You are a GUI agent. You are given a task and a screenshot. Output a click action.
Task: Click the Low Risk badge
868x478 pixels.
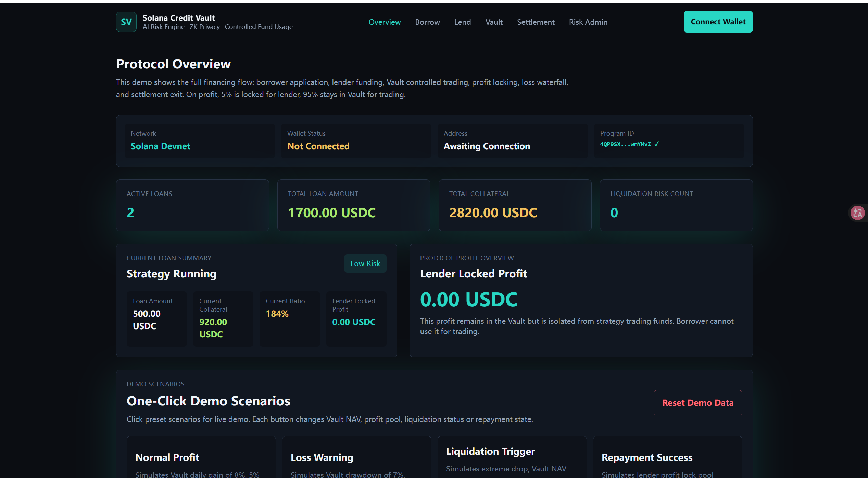(365, 263)
